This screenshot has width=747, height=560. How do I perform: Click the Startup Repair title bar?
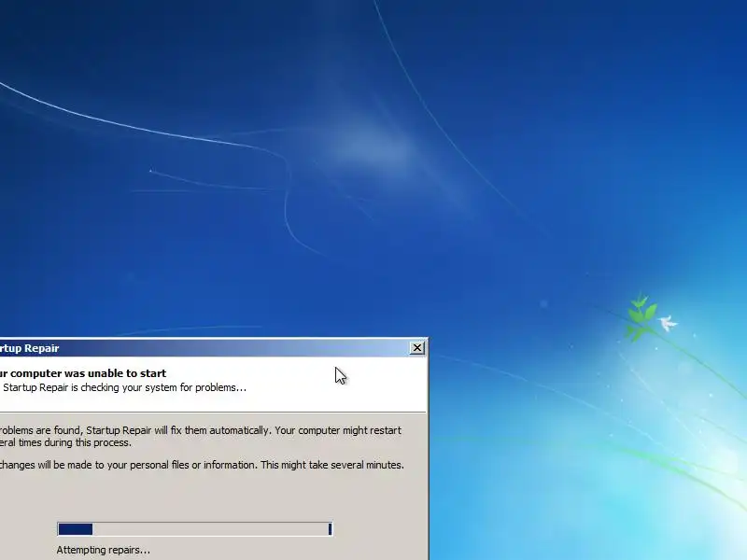coord(214,348)
